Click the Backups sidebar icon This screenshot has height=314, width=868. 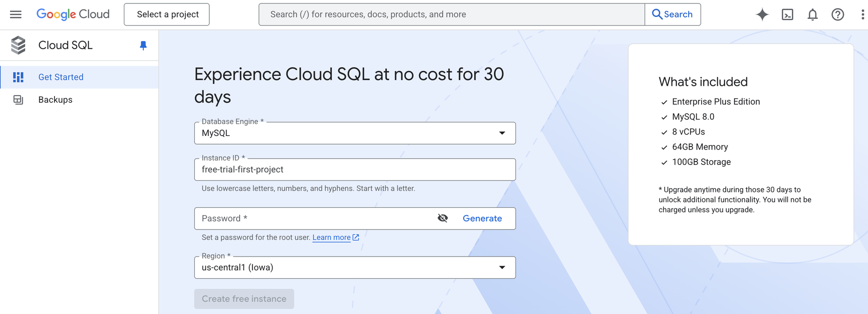click(18, 100)
